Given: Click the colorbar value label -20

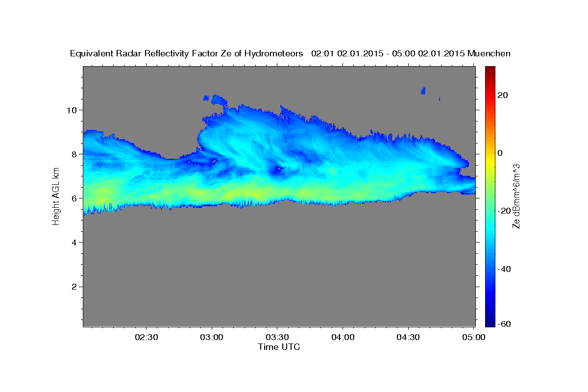Looking at the screenshot, I should [x=503, y=211].
